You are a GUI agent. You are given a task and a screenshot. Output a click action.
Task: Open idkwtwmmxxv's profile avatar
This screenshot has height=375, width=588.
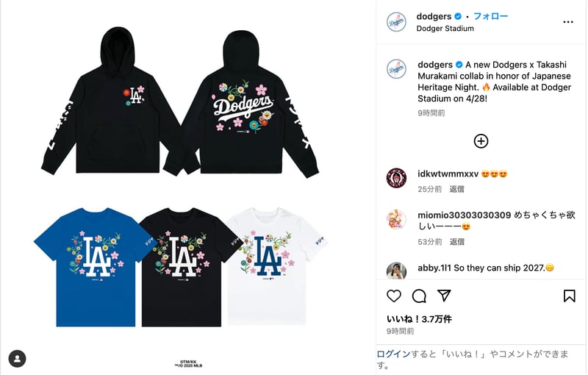(396, 178)
